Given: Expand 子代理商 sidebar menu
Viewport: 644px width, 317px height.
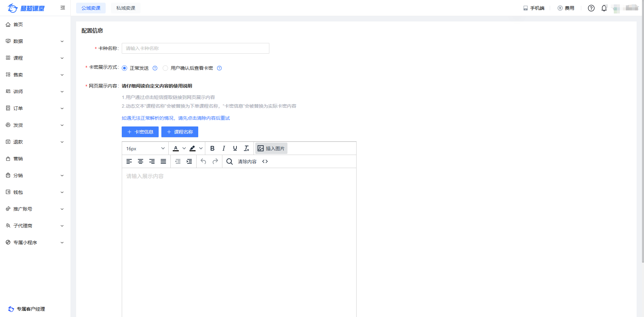Looking at the screenshot, I should click(35, 226).
